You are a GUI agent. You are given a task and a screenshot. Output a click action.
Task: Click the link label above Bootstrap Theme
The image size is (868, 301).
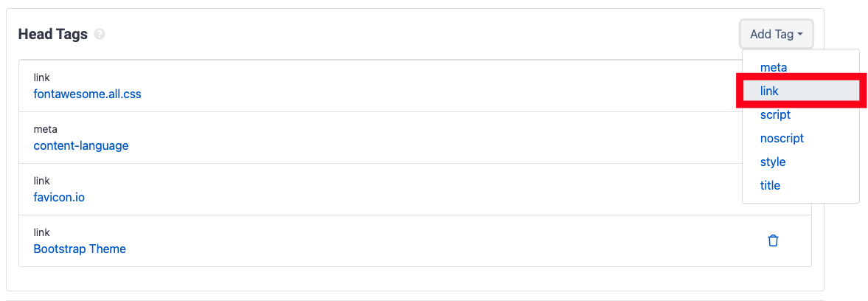[41, 232]
